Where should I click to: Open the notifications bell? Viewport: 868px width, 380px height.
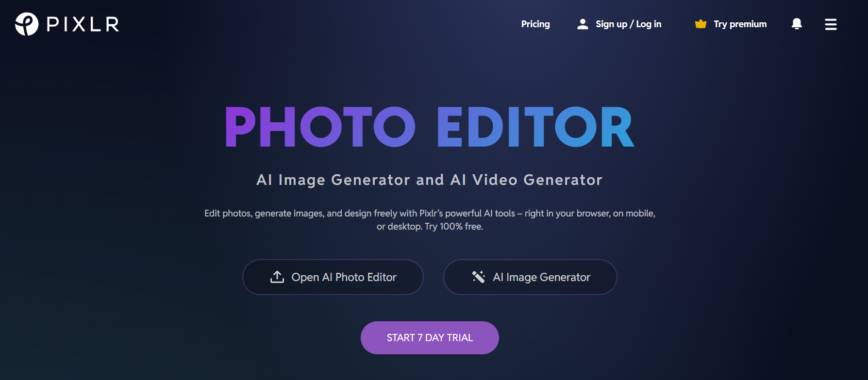click(x=797, y=24)
